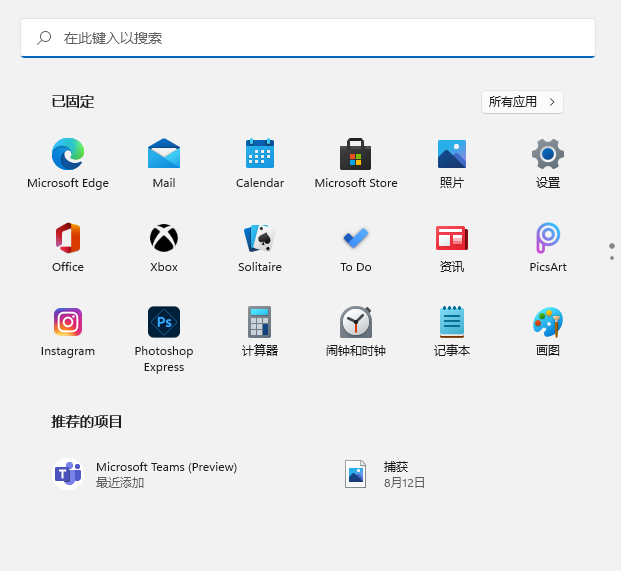This screenshot has width=621, height=571.
Task: Click the 所有应用 button
Action: [x=522, y=102]
